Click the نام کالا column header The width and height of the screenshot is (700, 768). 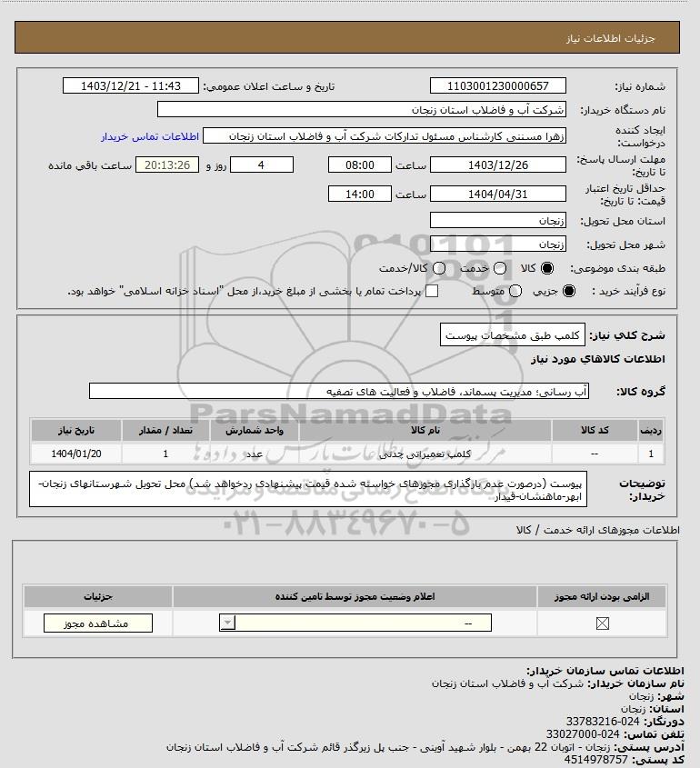pyautogui.click(x=425, y=430)
